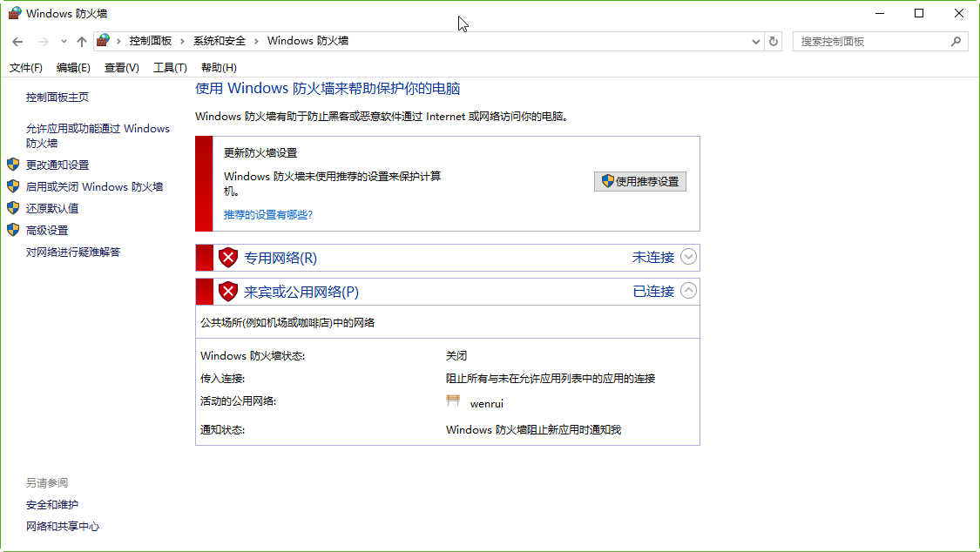Open the 编辑(E) menu
This screenshot has width=980, height=552.
[x=73, y=67]
